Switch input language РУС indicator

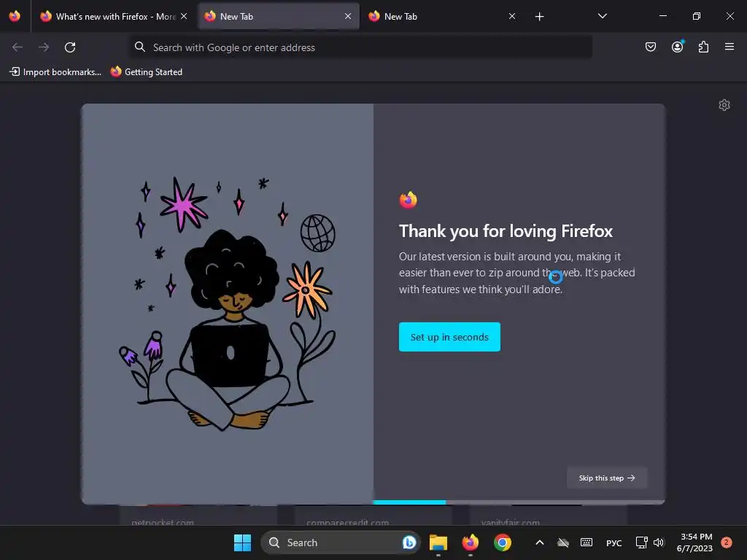[x=614, y=542]
